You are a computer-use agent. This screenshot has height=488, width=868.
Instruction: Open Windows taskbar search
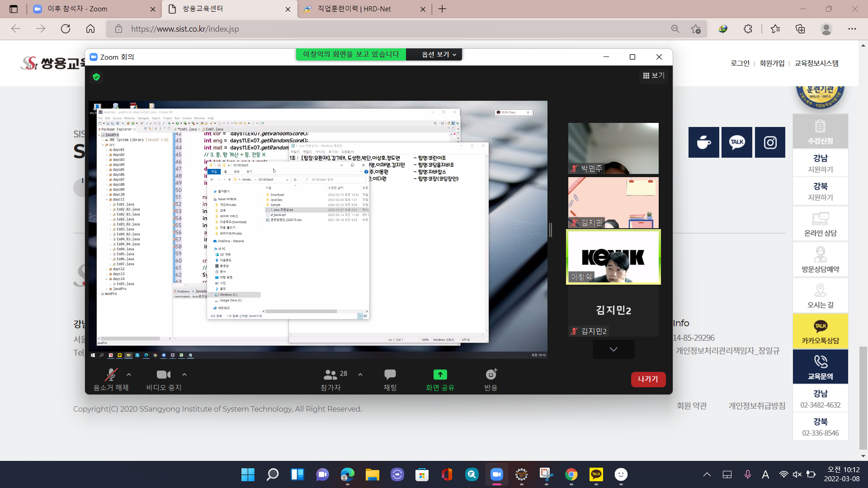tap(273, 474)
